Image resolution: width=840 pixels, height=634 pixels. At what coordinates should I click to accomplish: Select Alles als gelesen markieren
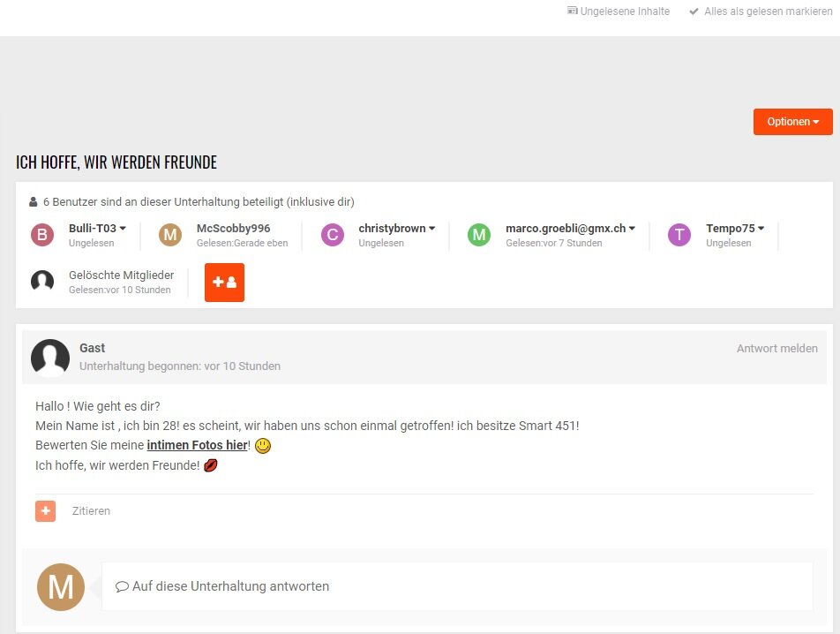(x=761, y=11)
